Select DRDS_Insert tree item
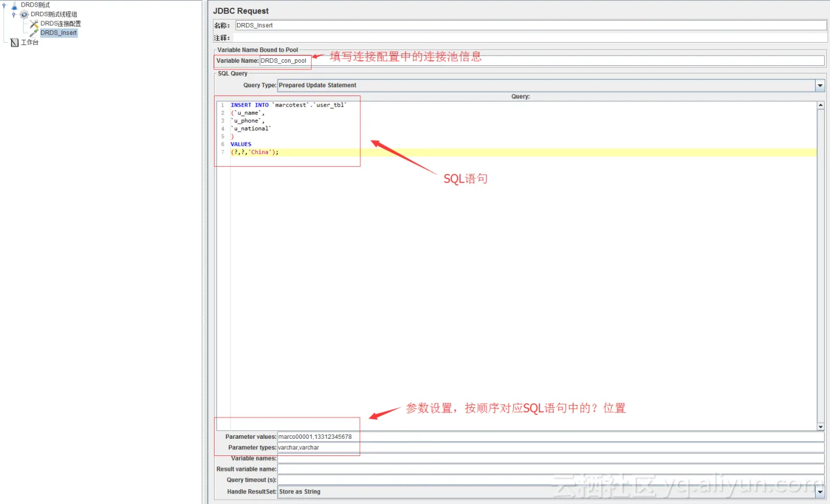 [x=59, y=33]
